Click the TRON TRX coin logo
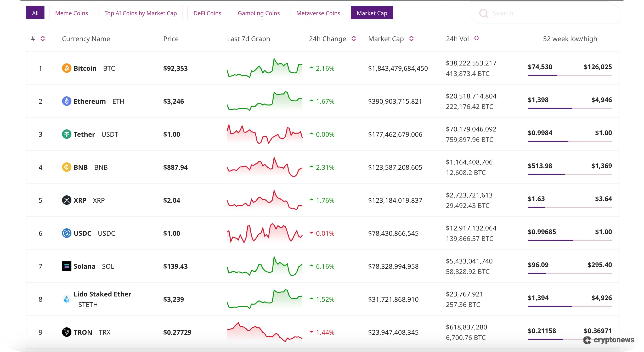 pos(67,332)
